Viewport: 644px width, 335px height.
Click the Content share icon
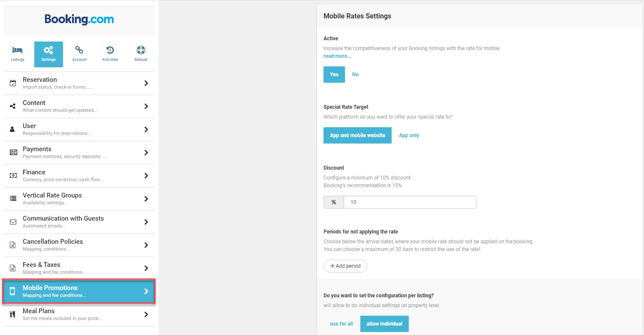coord(13,106)
